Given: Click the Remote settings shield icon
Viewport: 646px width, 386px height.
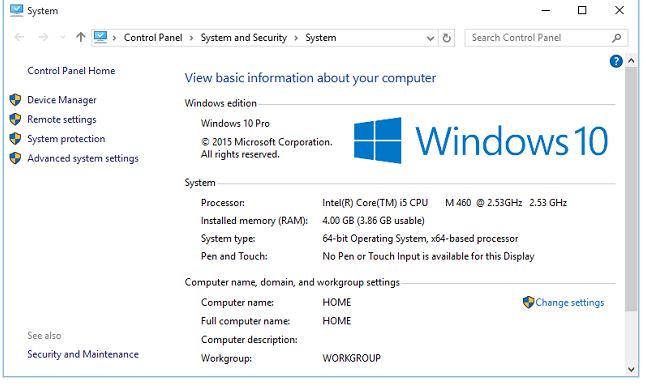Looking at the screenshot, I should 15,119.
